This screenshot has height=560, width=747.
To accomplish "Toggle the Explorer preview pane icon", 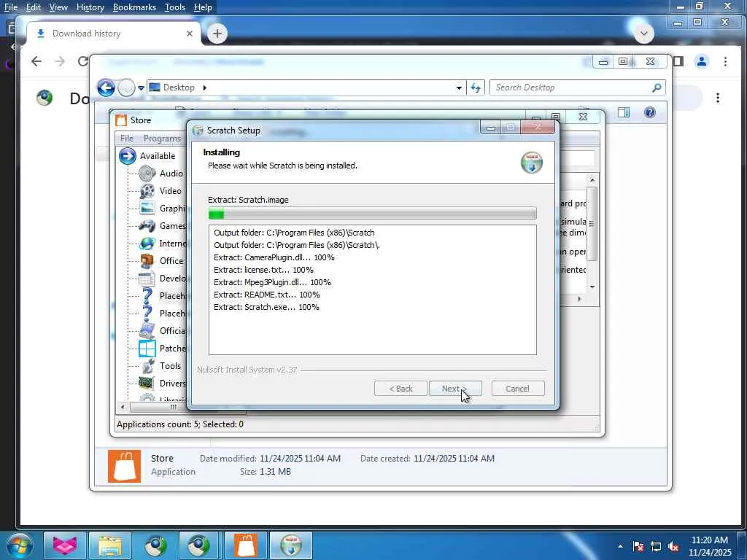I will pyautogui.click(x=624, y=112).
